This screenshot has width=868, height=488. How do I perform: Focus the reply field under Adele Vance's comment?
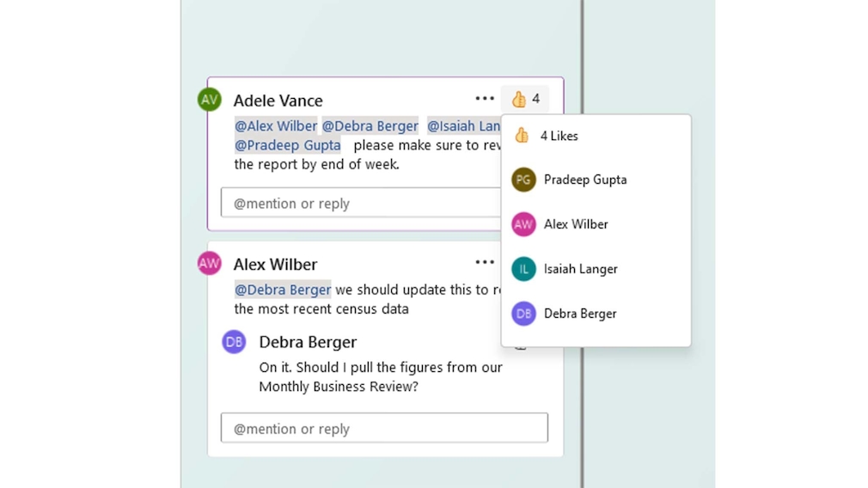(x=359, y=204)
